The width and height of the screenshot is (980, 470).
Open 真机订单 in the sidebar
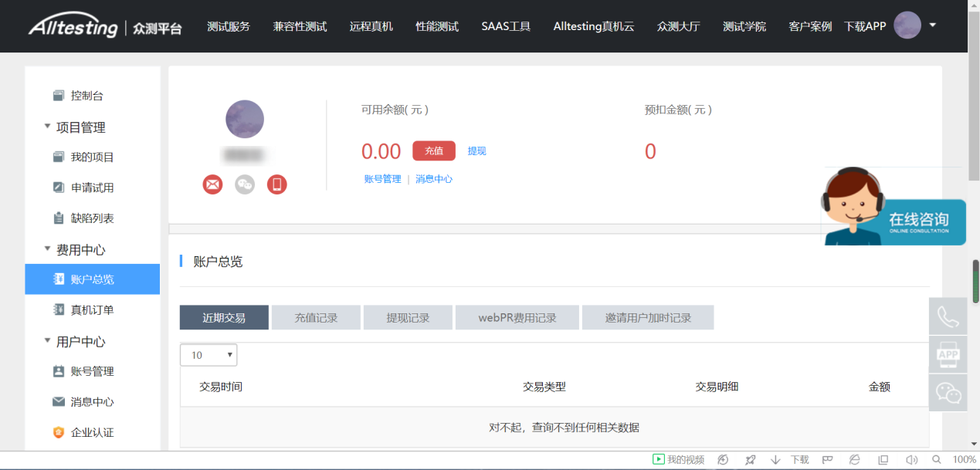coord(92,310)
